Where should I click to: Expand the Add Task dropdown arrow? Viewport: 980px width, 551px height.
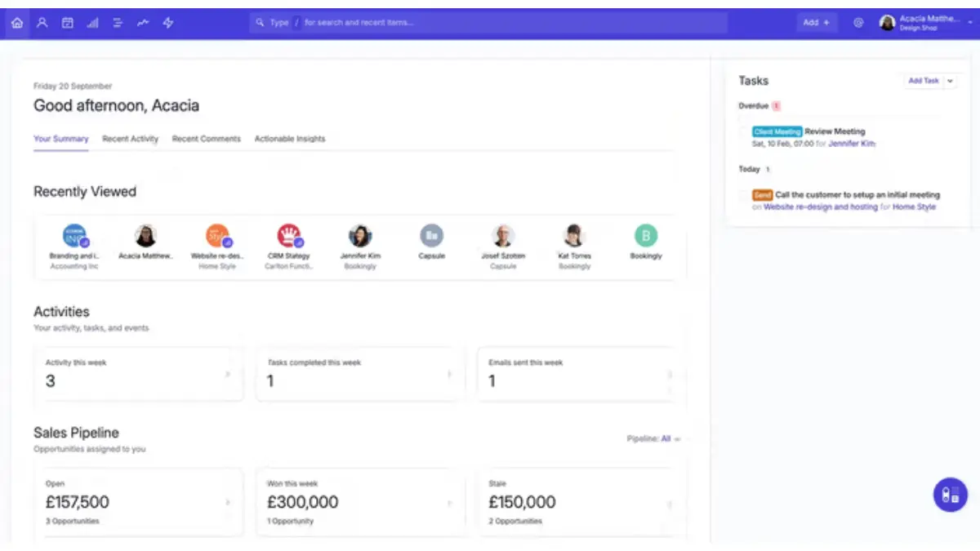point(950,81)
